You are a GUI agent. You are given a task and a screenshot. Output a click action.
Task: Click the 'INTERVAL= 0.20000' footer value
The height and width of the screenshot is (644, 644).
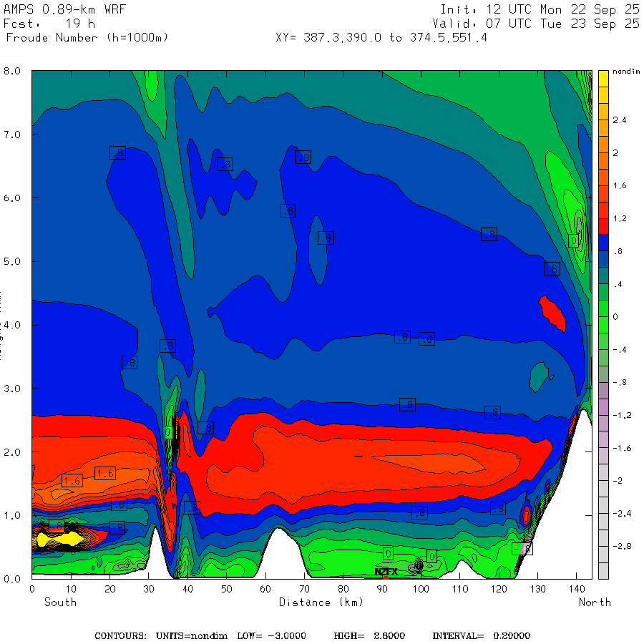pos(481,636)
